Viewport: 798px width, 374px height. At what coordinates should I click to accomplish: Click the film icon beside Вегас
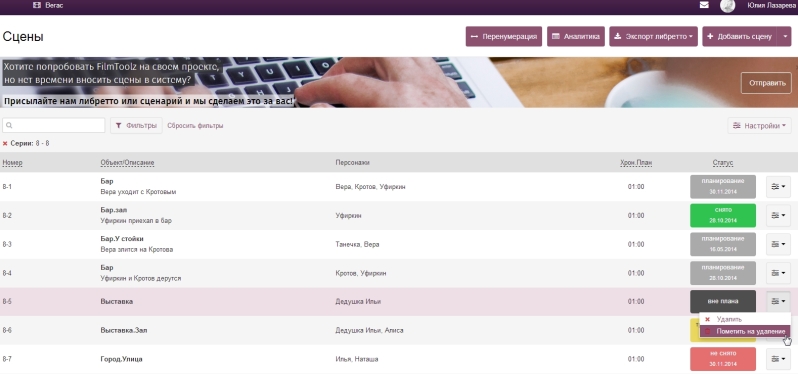(x=37, y=5)
